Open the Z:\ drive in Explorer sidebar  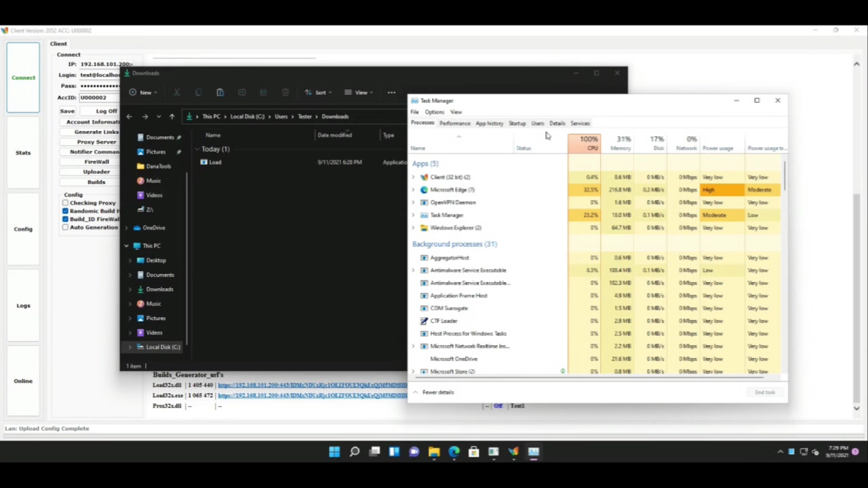click(x=150, y=209)
